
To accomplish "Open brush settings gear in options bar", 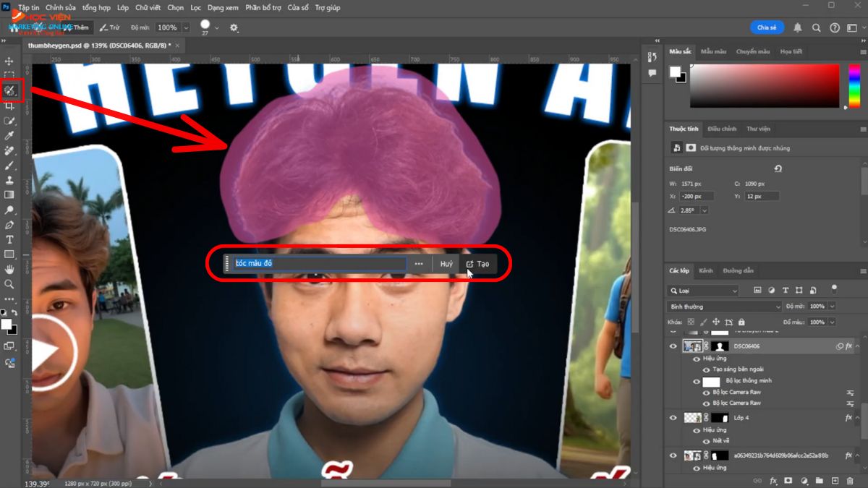I will pyautogui.click(x=234, y=27).
